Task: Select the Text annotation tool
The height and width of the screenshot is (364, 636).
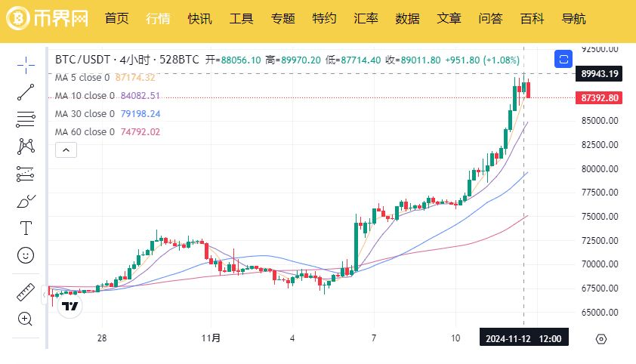Action: point(26,228)
